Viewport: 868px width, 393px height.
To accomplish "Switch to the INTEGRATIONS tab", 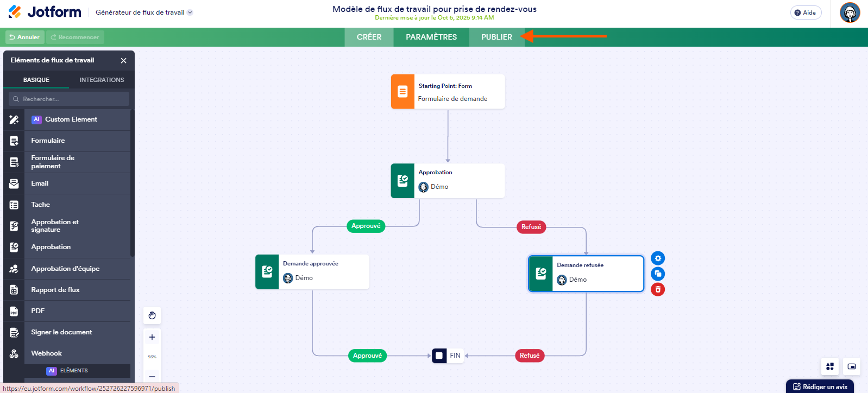I will click(102, 80).
